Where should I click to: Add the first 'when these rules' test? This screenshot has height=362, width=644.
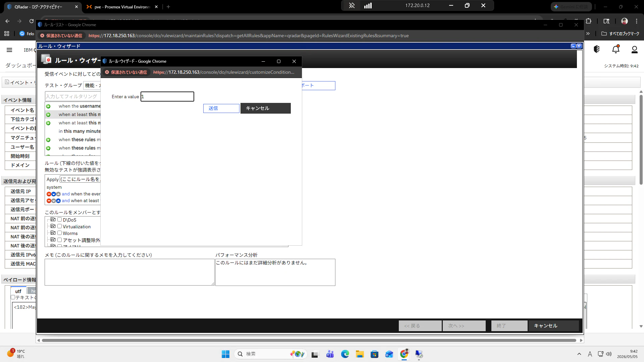pos(48,140)
